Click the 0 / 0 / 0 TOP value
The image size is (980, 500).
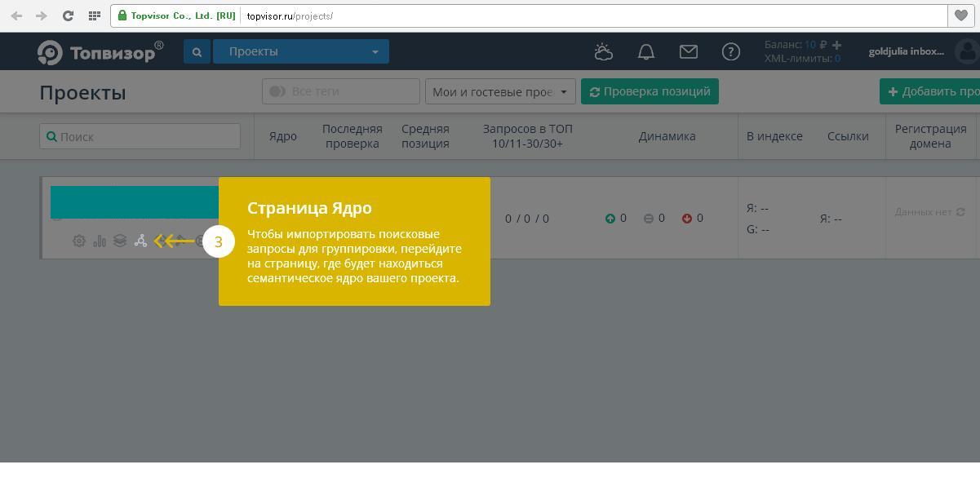tap(527, 219)
